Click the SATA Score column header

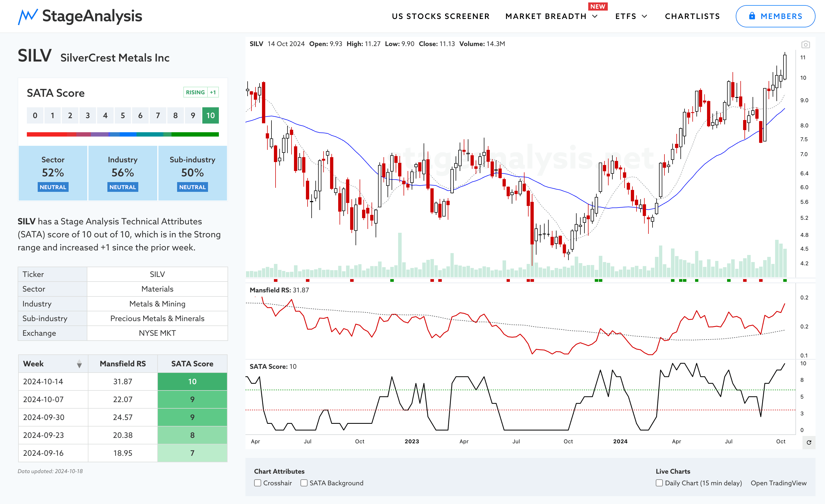tap(192, 364)
